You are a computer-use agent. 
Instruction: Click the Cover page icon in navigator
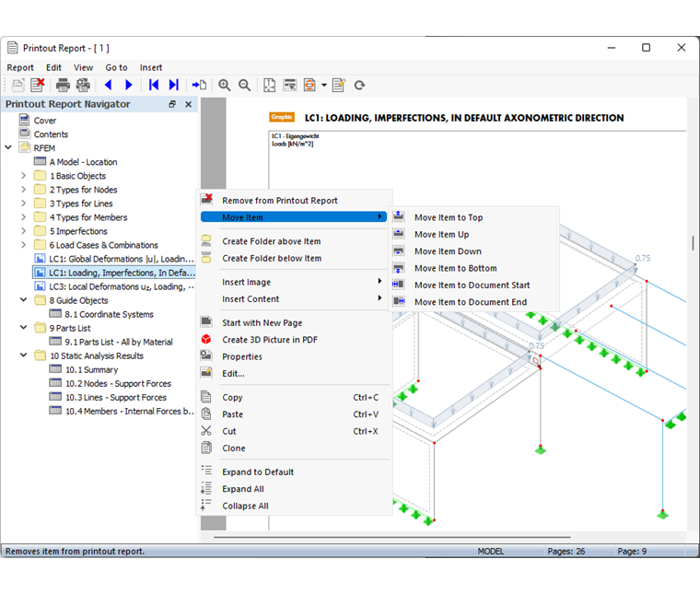(25, 120)
